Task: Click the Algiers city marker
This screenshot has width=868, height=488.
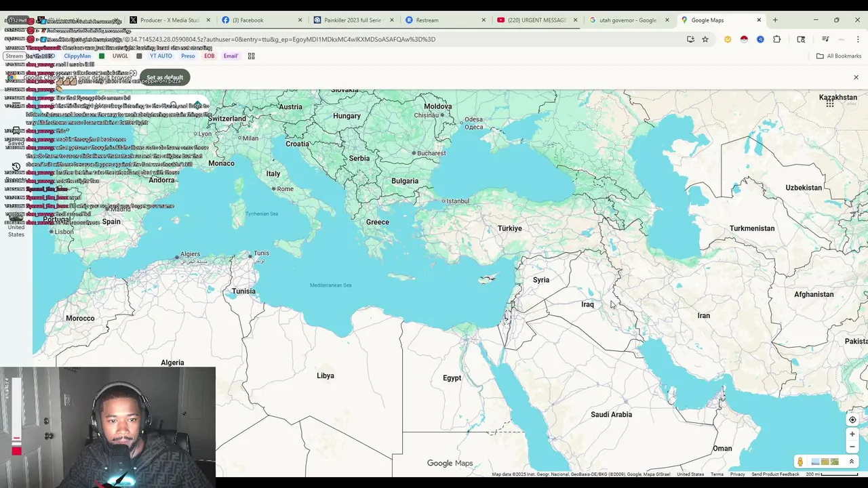Action: (x=177, y=257)
